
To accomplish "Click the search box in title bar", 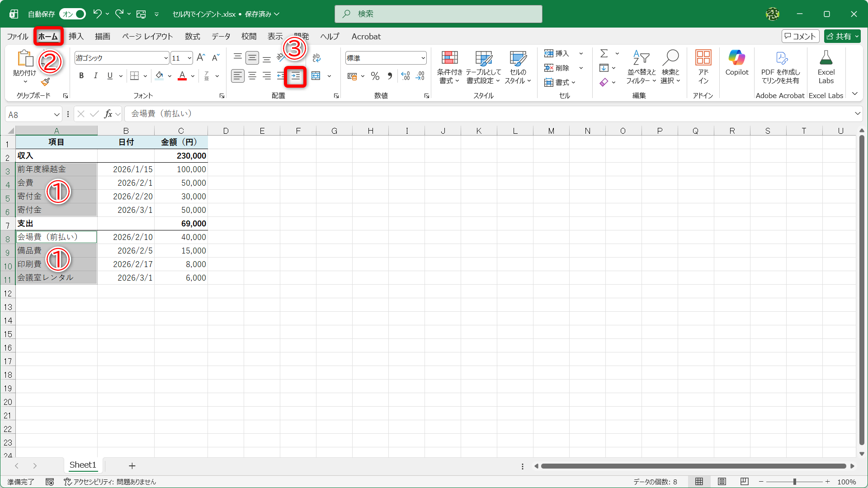I will point(438,14).
